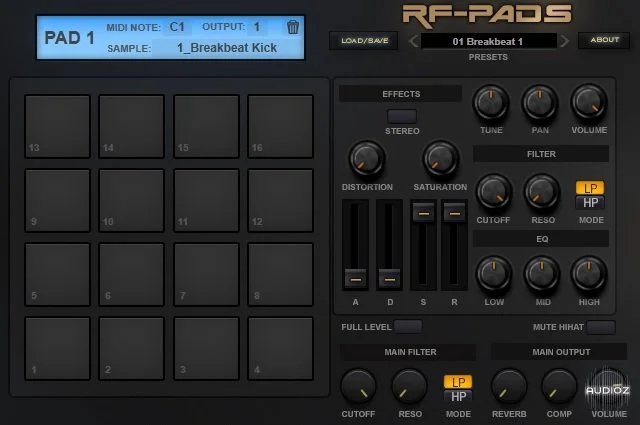Click the C1 MIDI note value
This screenshot has width=640, height=425.
tap(177, 27)
